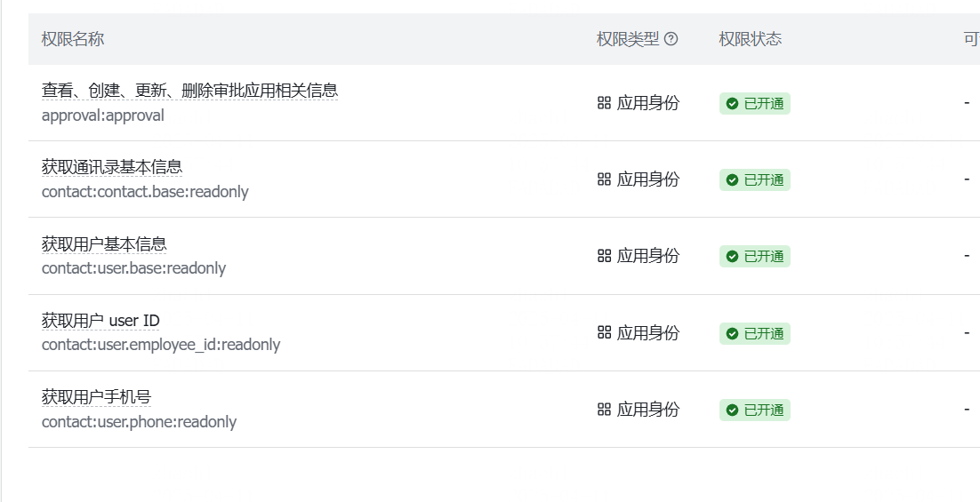This screenshot has width=980, height=502.
Task: Click the 权限名称 column header
Action: (73, 39)
